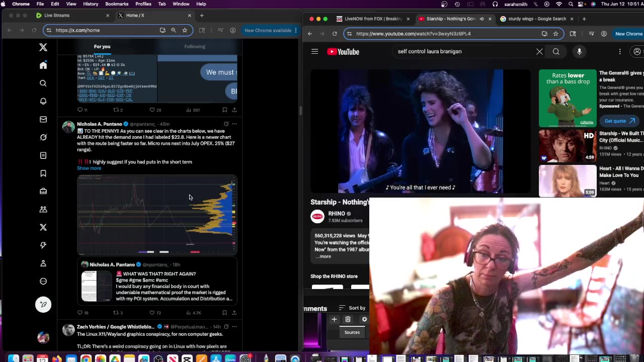Open account avatar at sidebar bottom
This screenshot has height=362, width=644.
point(43,338)
